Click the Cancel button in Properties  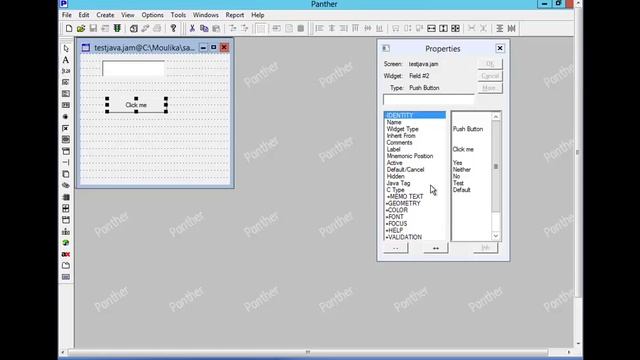pyautogui.click(x=490, y=76)
